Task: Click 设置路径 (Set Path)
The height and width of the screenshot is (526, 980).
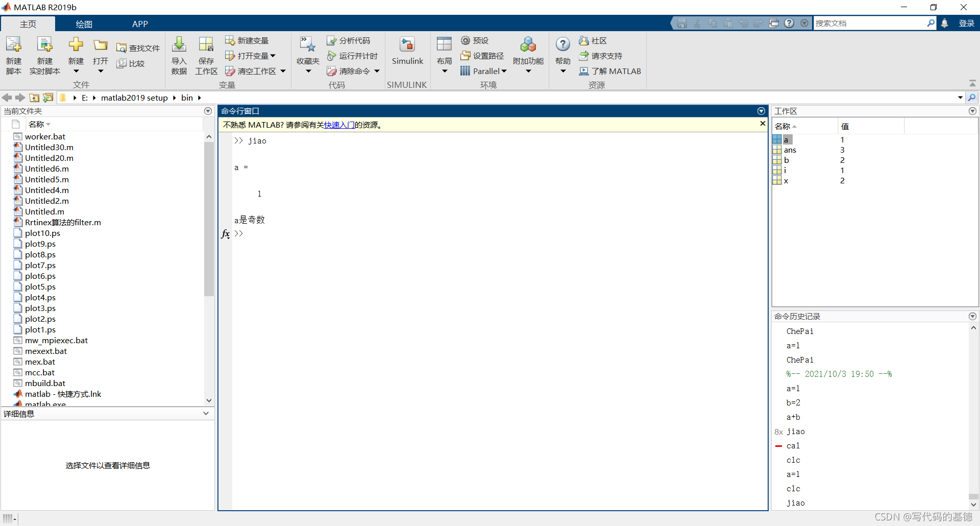Action: tap(482, 56)
